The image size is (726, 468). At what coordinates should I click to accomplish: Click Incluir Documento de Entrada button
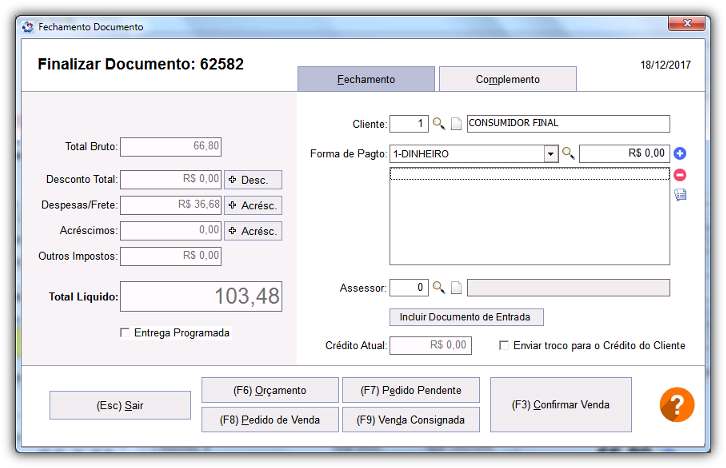click(466, 317)
